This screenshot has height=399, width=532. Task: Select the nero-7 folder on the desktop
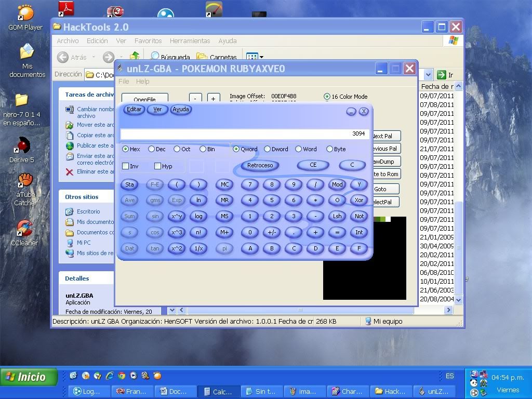22,110
